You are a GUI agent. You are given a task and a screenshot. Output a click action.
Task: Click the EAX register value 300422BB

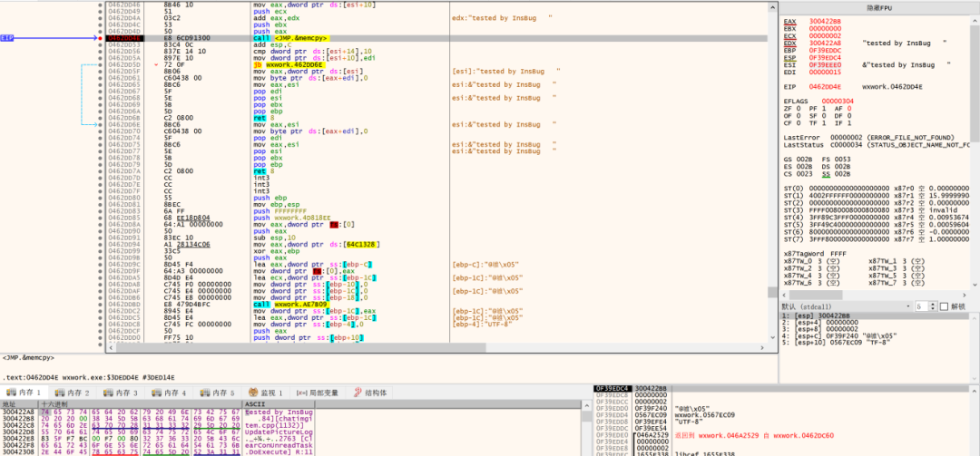pos(827,21)
